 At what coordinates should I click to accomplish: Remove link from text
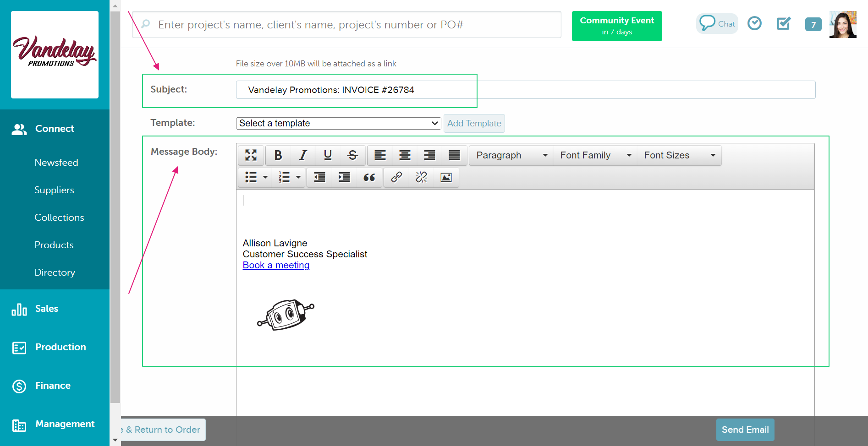coord(421,177)
